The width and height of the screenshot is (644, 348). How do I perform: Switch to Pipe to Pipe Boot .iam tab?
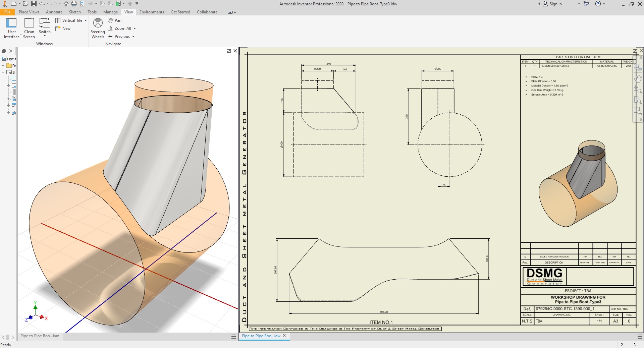[x=40, y=336]
